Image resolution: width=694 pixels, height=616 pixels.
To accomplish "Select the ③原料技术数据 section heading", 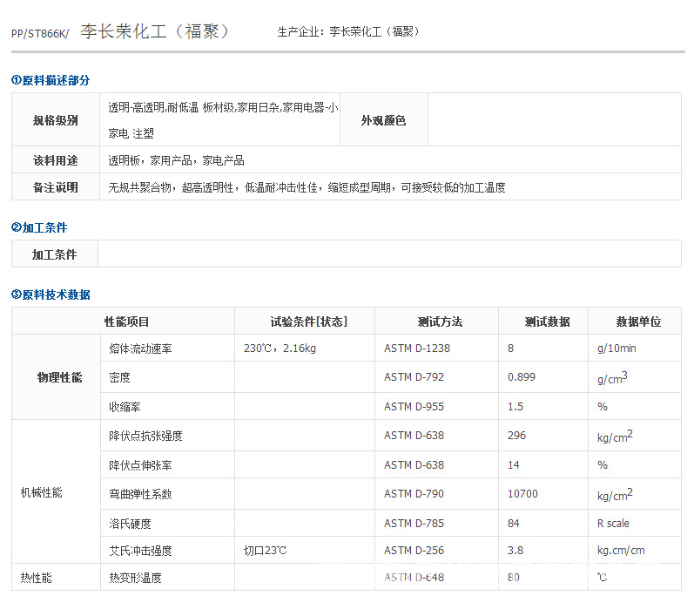I will 51,294.
